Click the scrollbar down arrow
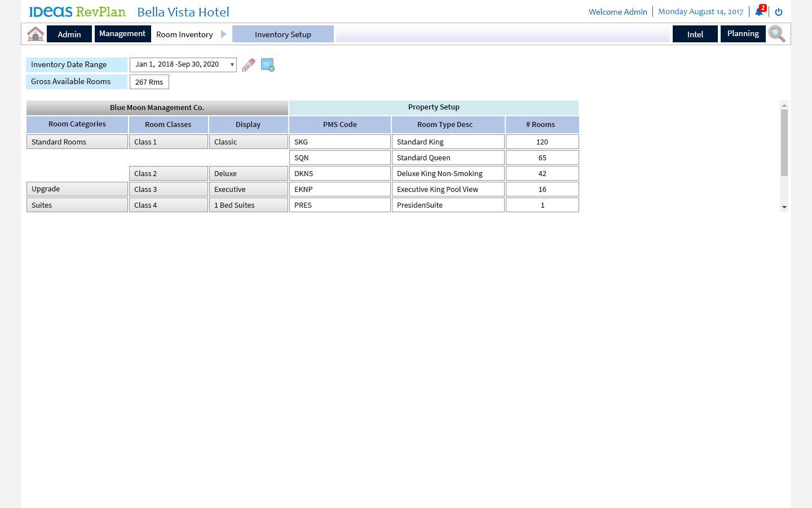The height and width of the screenshot is (508, 812). pyautogui.click(x=784, y=208)
